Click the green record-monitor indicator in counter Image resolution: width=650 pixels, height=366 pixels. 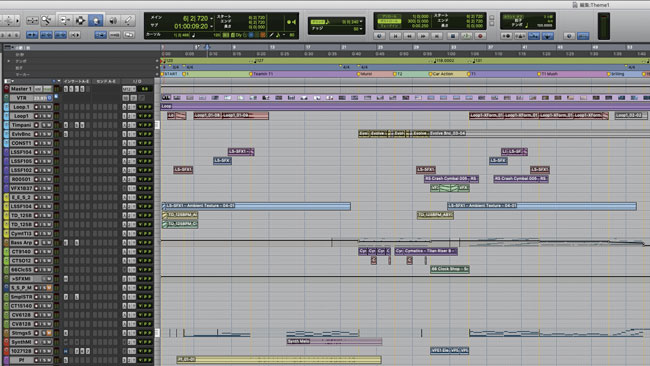pyautogui.click(x=289, y=22)
